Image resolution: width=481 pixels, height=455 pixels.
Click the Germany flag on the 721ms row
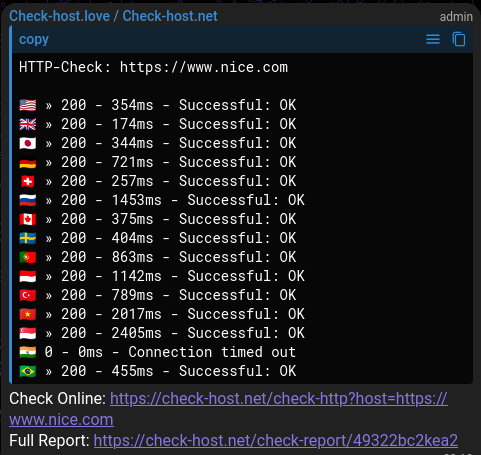pyautogui.click(x=28, y=162)
